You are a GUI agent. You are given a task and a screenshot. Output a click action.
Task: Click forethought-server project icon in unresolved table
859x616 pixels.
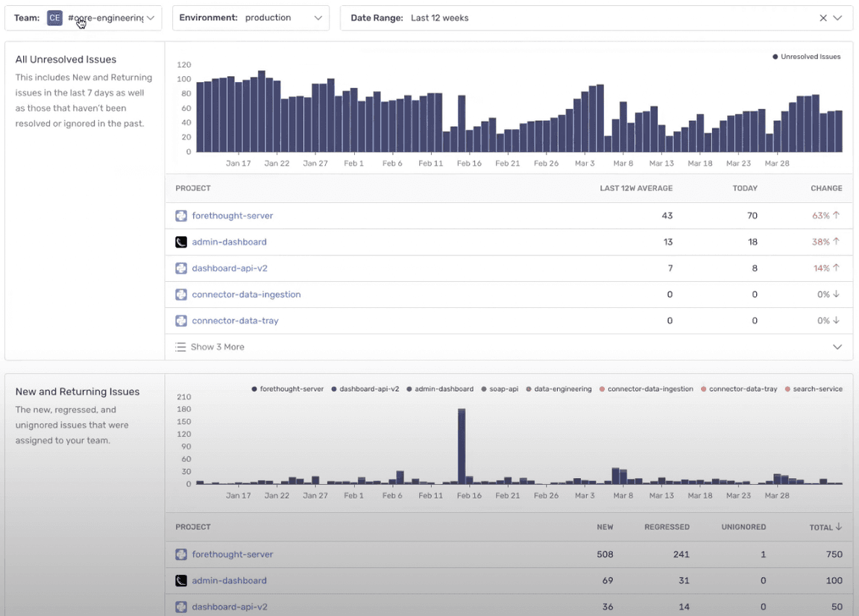(180, 216)
